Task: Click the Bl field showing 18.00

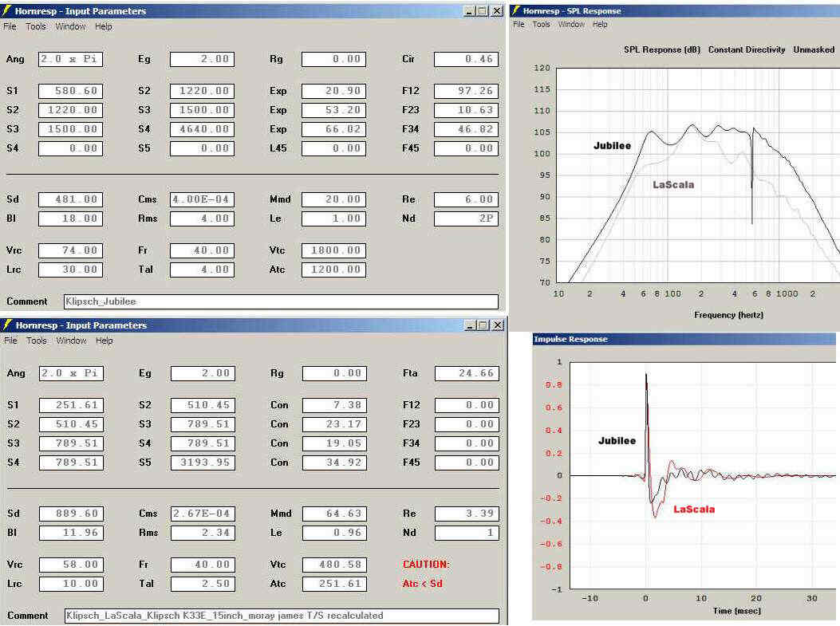Action: coord(70,219)
